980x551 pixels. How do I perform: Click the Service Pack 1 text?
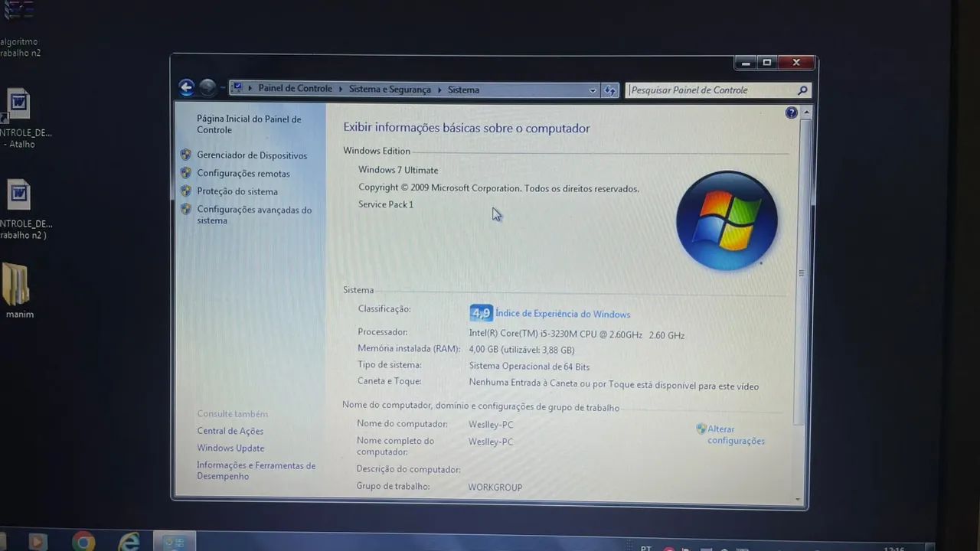point(386,204)
